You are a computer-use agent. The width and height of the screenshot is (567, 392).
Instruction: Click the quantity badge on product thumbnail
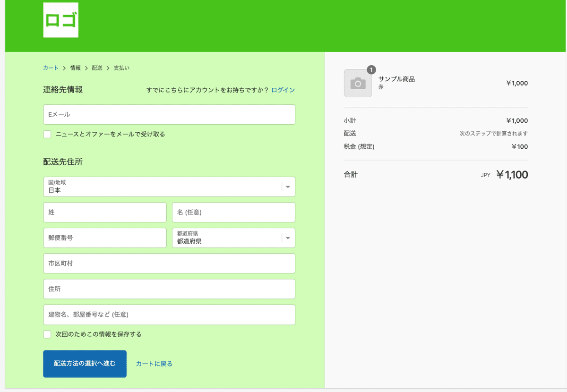[x=371, y=70]
